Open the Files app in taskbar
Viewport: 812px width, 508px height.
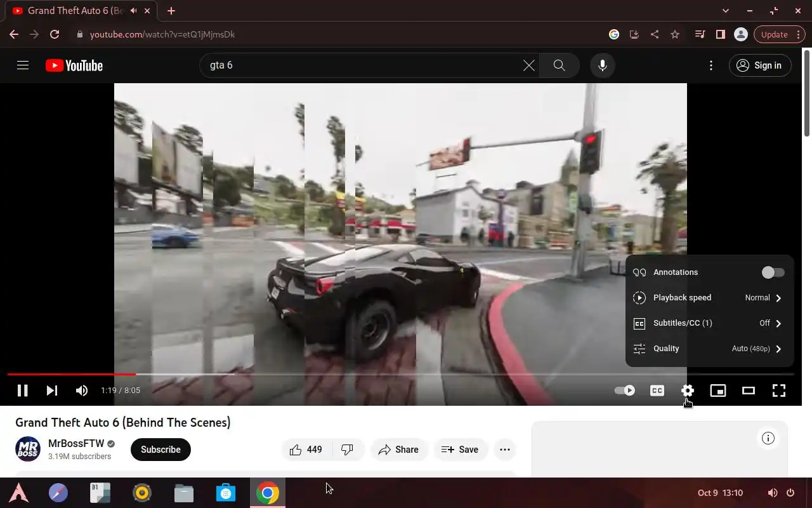(184, 493)
